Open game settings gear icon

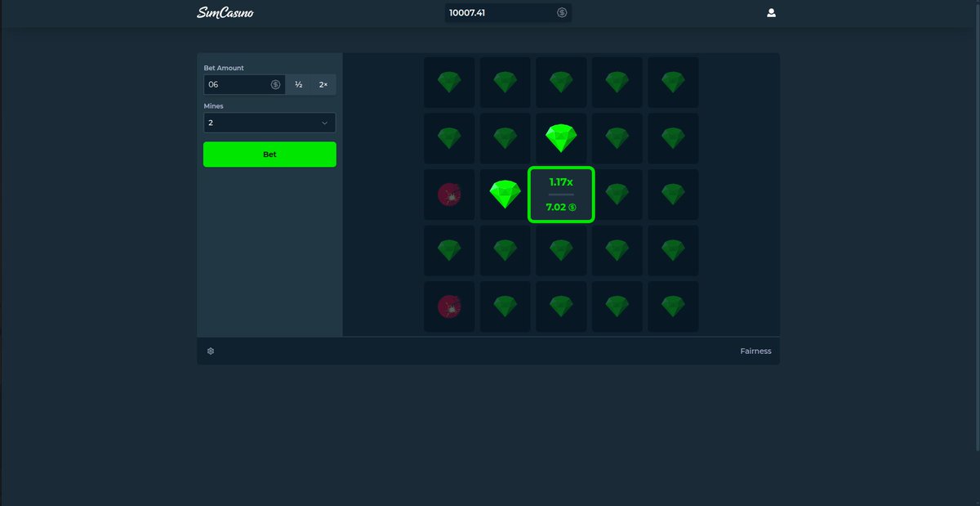pos(211,351)
